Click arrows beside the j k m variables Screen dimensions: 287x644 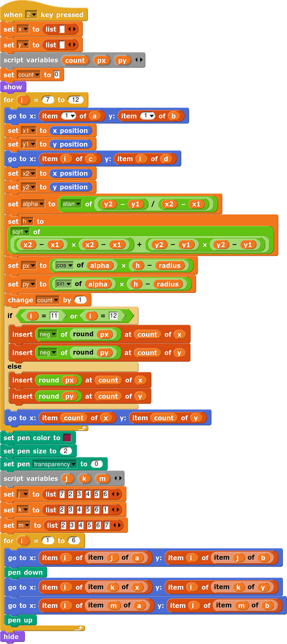118,478
